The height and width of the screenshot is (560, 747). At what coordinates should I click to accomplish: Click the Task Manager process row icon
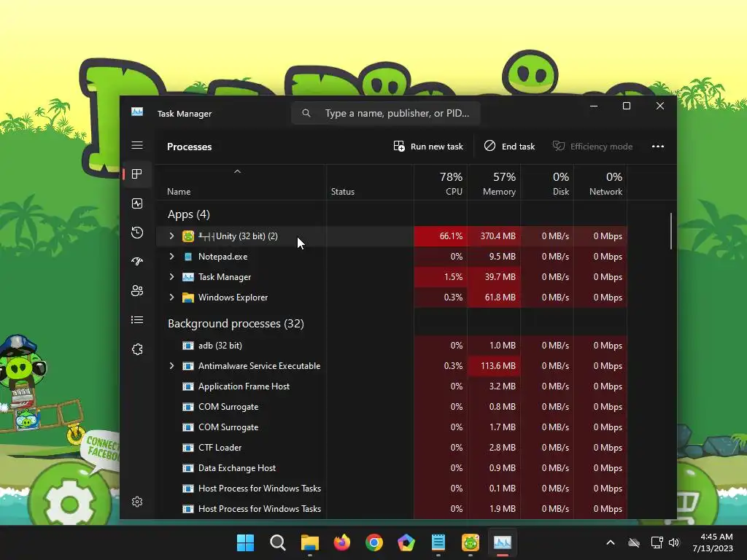pyautogui.click(x=188, y=277)
